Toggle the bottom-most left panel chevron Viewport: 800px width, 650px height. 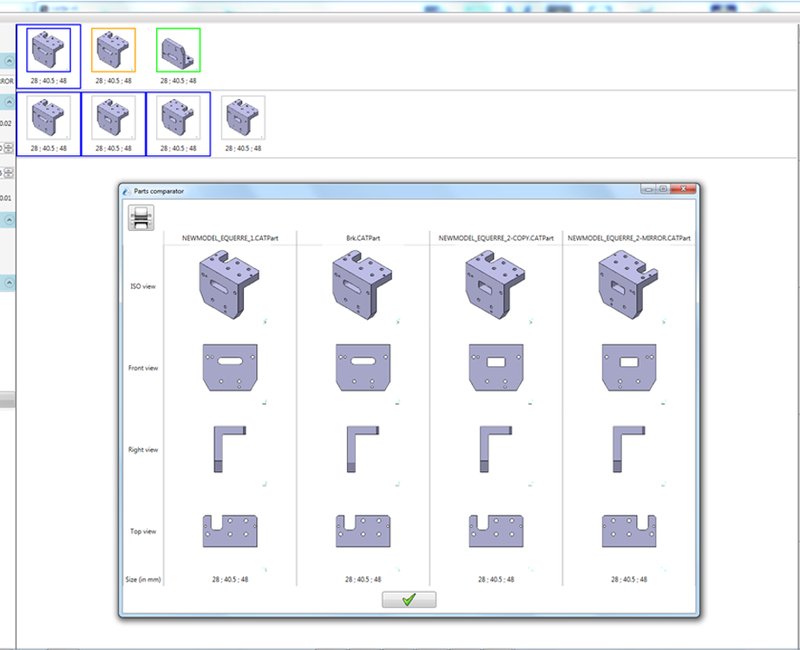[8, 283]
